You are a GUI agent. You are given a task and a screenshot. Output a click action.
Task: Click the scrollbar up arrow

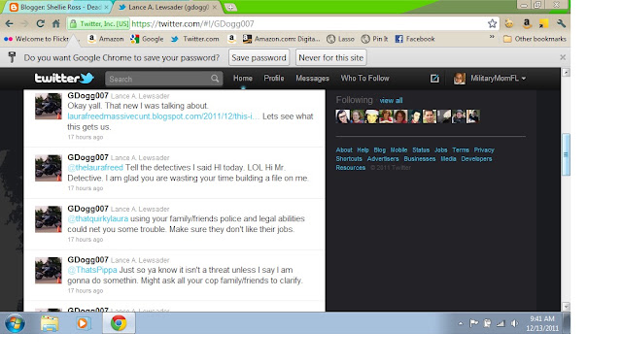click(x=566, y=73)
